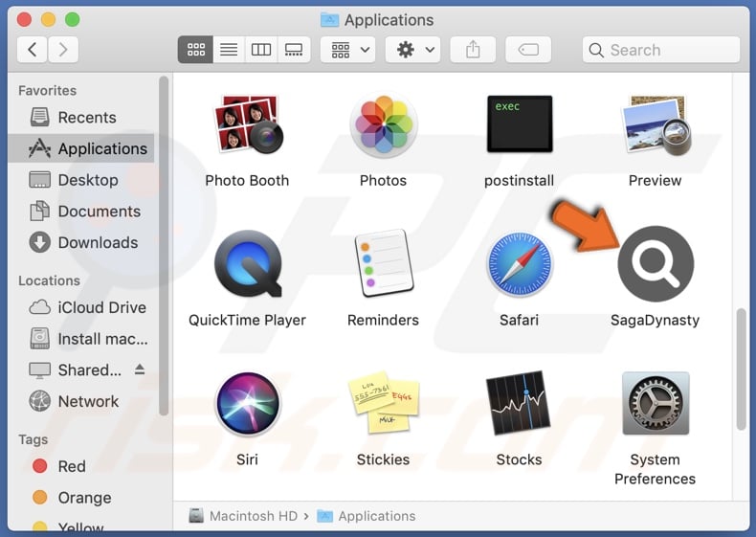Image resolution: width=756 pixels, height=537 pixels.
Task: Switch to column view
Action: point(261,49)
